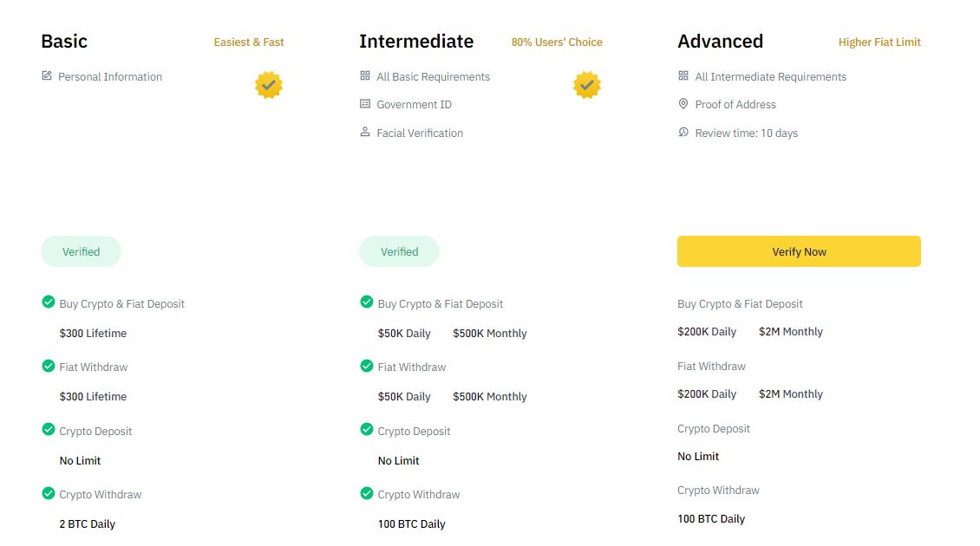
Task: Click the yellow verified badge under Intermediate
Action: tap(587, 85)
